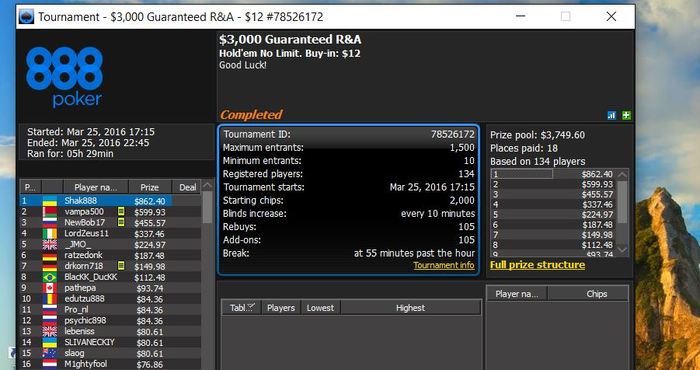Click the Irish flag beside LordZeus11
700x370 pixels.
pyautogui.click(x=50, y=233)
